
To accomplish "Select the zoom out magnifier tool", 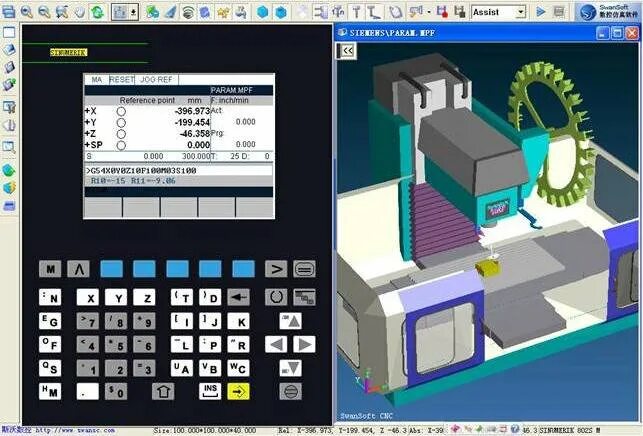I will [x=44, y=11].
